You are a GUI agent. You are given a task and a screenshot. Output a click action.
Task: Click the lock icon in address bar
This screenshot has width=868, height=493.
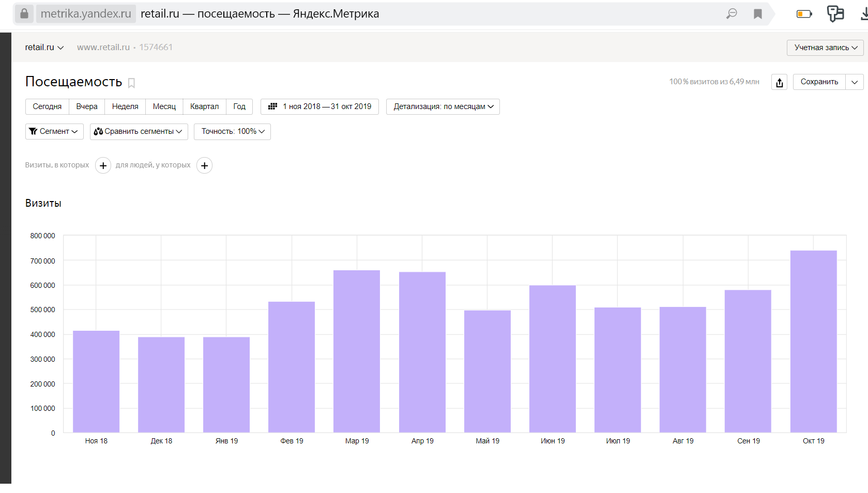click(x=24, y=13)
